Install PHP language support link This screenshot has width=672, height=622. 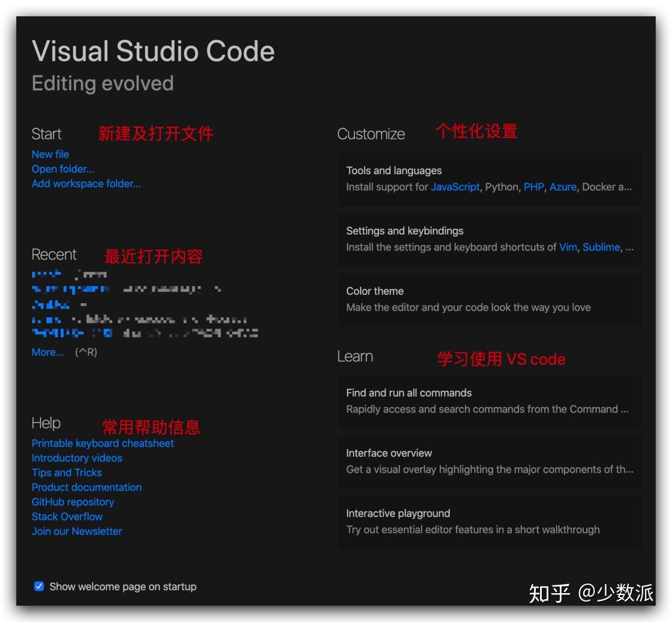click(533, 187)
